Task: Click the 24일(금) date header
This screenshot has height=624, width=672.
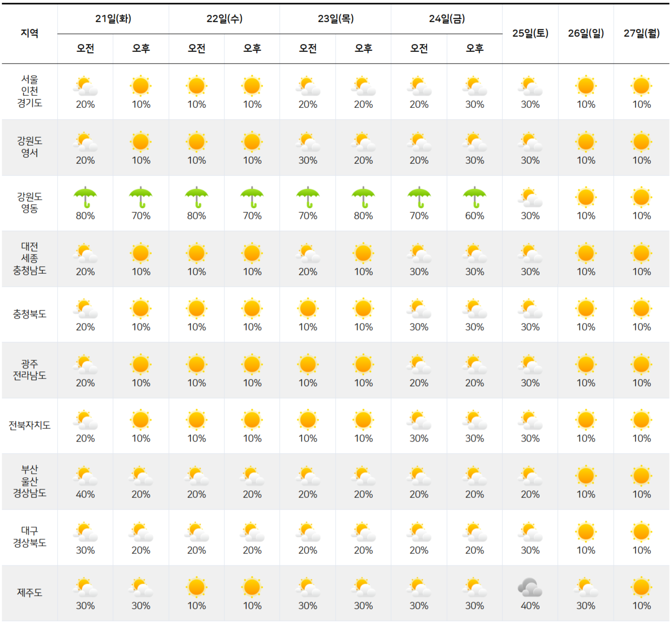Action: coord(447,19)
